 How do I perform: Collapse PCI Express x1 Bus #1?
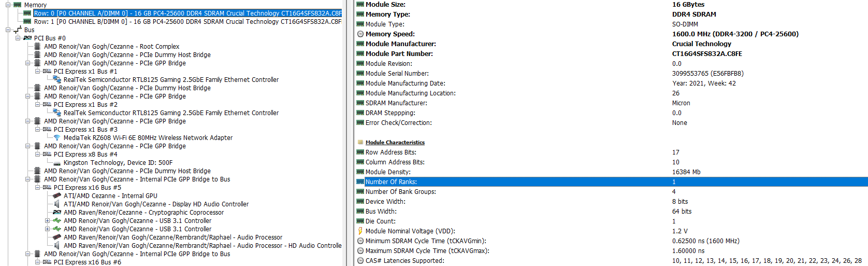[38, 72]
